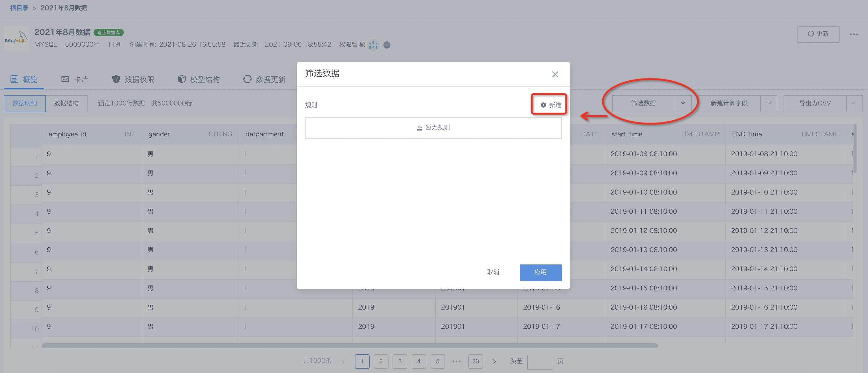Image resolution: width=868 pixels, height=373 pixels.
Task: Open the 卡片 tab
Action: [x=75, y=79]
